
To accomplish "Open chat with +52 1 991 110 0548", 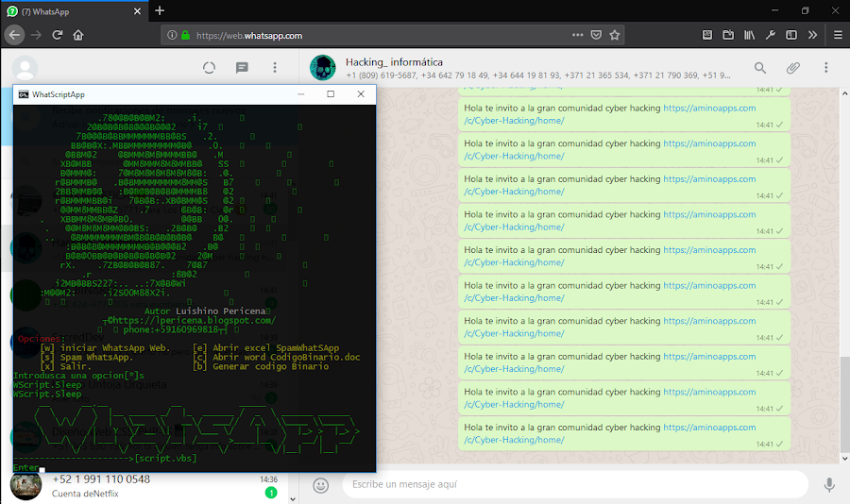I will 146,486.
